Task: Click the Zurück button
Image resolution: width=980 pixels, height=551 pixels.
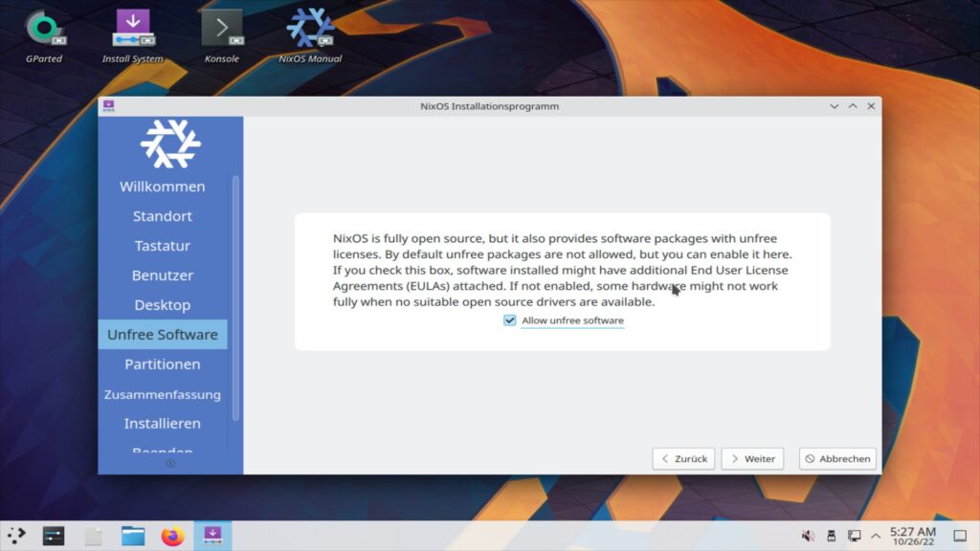Action: click(683, 458)
